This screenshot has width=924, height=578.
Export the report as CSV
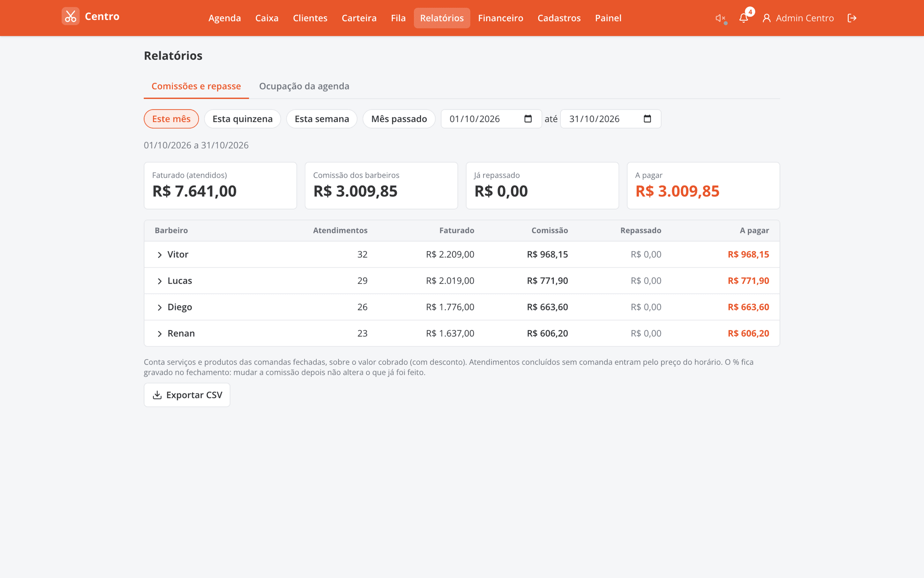[187, 395]
